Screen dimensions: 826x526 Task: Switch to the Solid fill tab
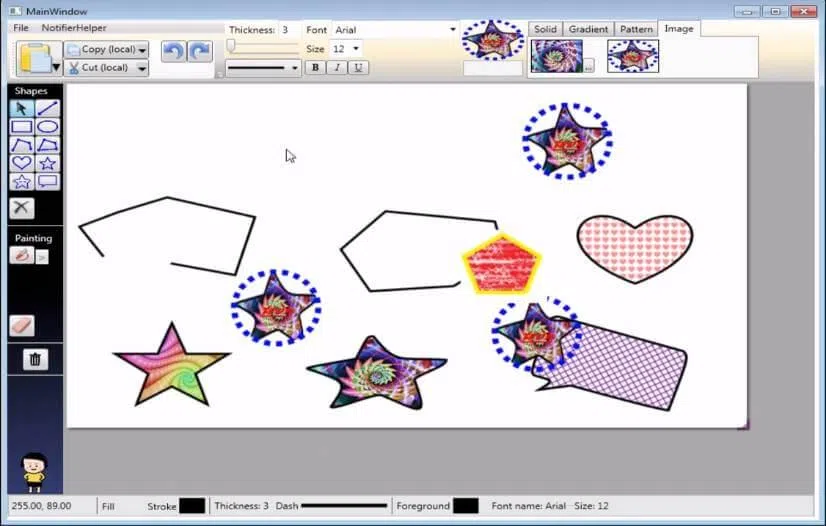pos(545,29)
